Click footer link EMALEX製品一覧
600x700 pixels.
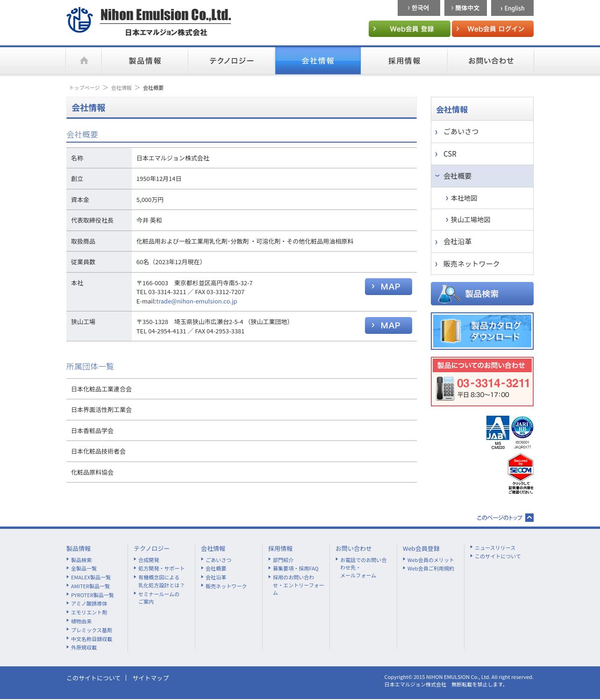[x=91, y=577]
